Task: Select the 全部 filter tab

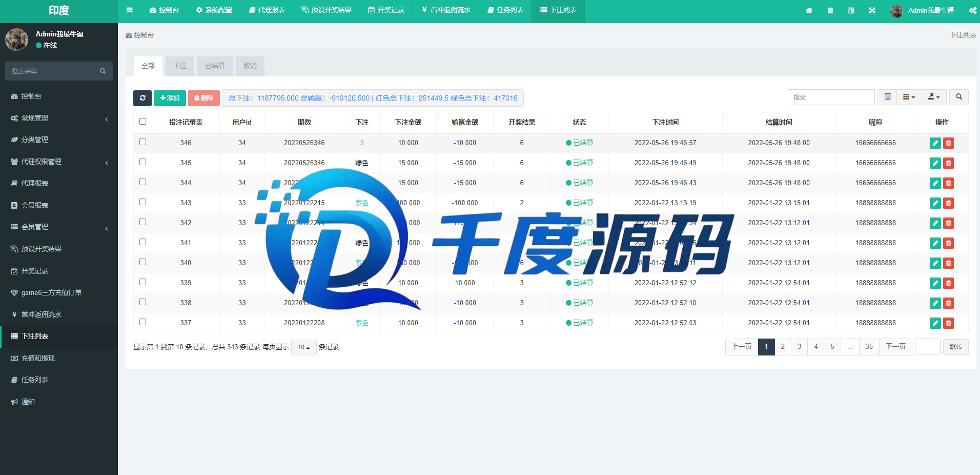Action: [148, 66]
